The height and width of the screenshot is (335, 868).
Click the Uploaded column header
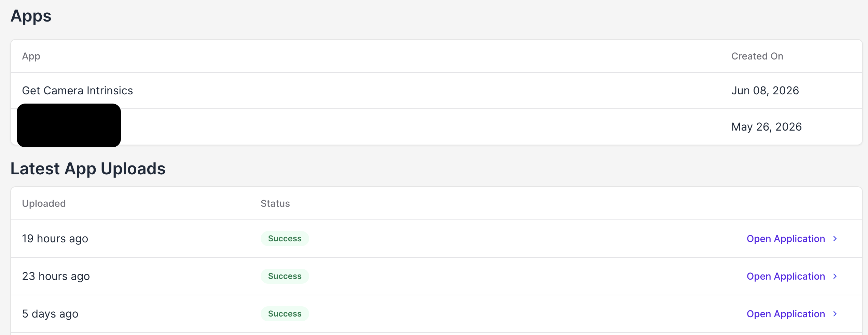pos(44,204)
